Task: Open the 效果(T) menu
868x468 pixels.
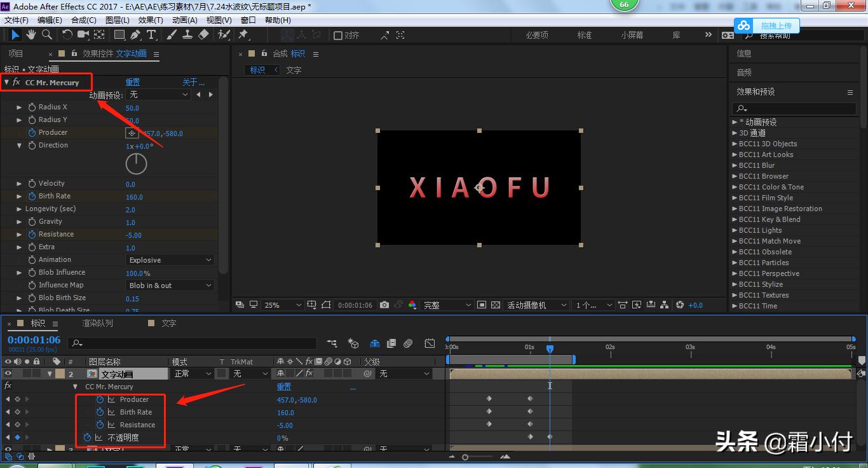Action: (150, 20)
